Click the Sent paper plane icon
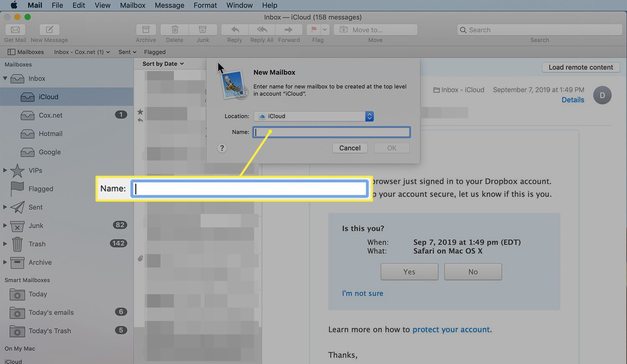Screen dimensions: 627x364 coord(17,207)
